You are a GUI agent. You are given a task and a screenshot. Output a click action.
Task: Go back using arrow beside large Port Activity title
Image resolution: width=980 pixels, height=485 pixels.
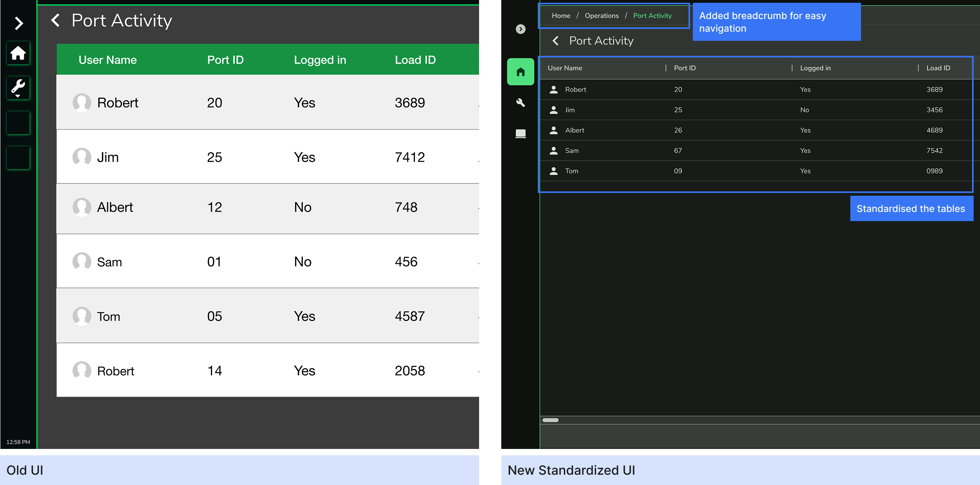click(56, 20)
